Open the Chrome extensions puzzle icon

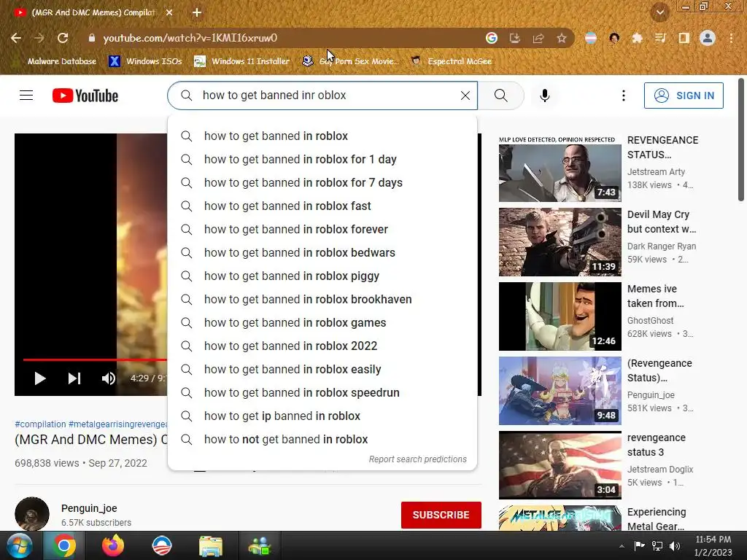click(637, 38)
